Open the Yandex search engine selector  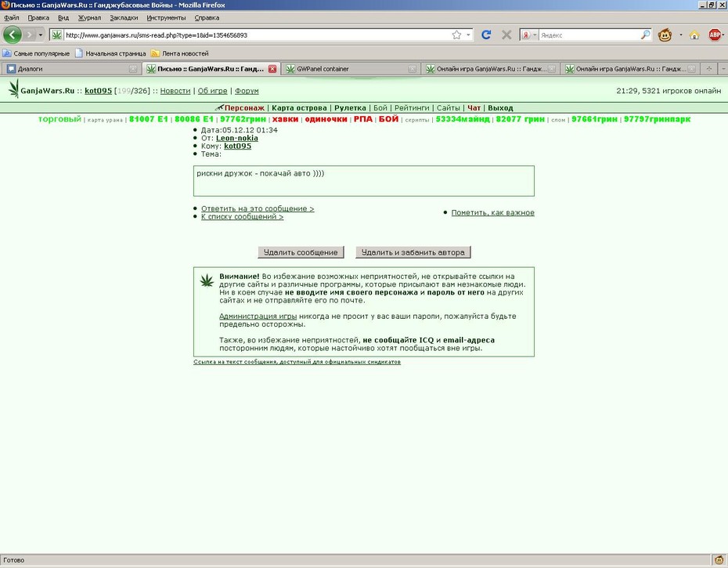[x=529, y=34]
